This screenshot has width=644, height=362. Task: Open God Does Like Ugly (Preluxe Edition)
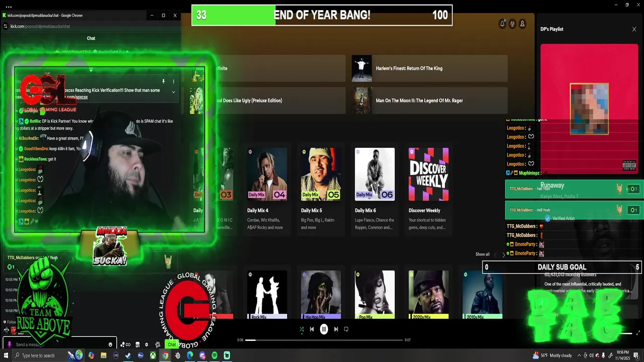click(267, 101)
